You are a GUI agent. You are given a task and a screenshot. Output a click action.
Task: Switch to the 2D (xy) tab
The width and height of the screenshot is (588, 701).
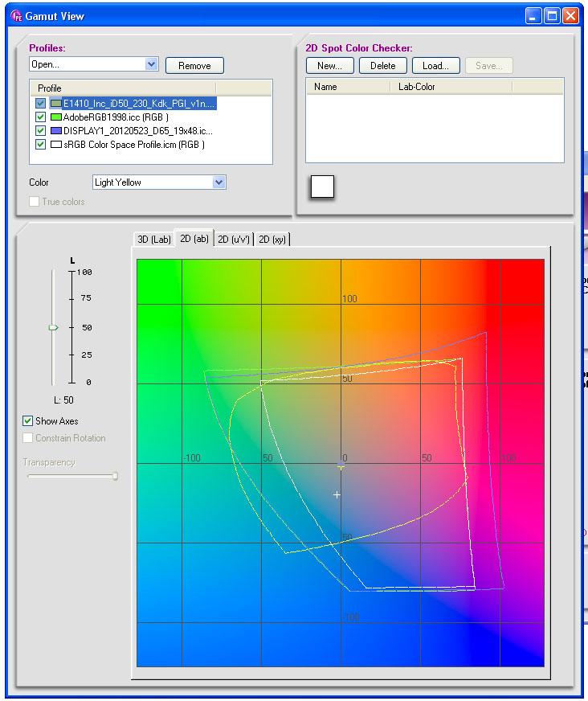click(x=272, y=240)
